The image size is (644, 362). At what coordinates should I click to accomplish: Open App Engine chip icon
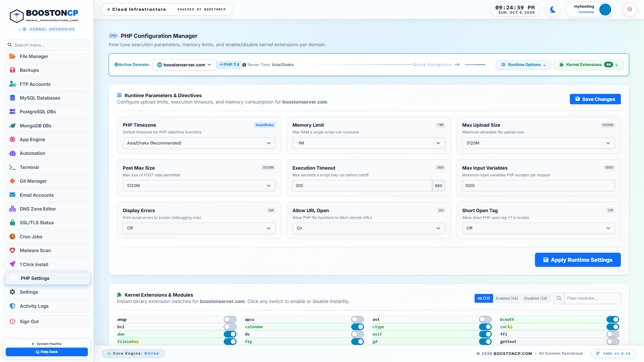(12, 139)
